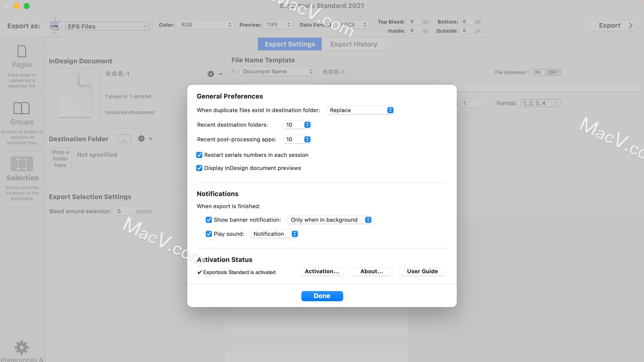Open Recent post-processing apps dropdown

pos(297,139)
